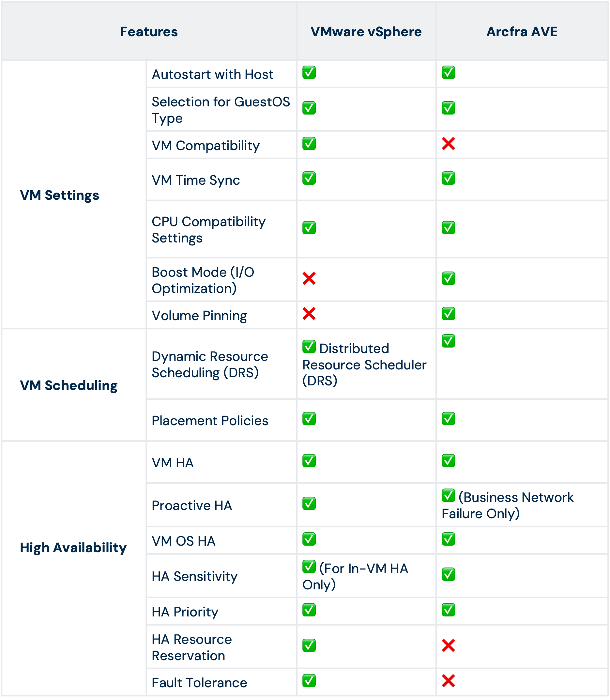The height and width of the screenshot is (700, 610).
Task: Click the Business Network Failure Only note
Action: (x=508, y=505)
